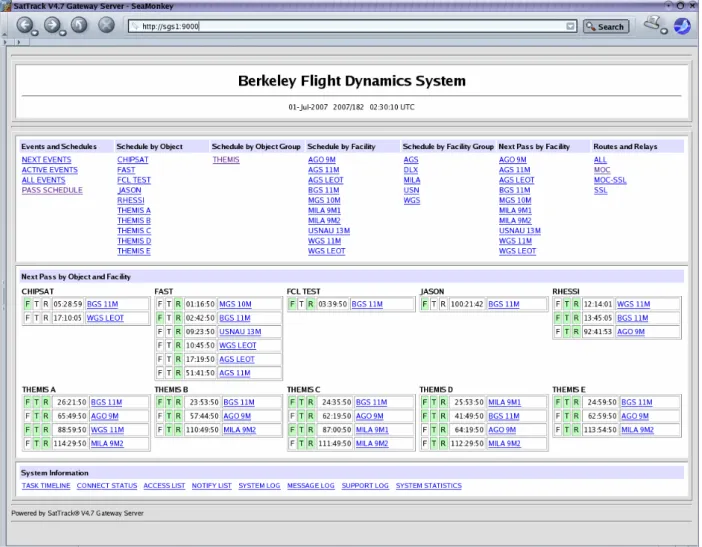Open the RHESSI schedule by object link
Viewport: 702px width, 547px height.
(131, 200)
